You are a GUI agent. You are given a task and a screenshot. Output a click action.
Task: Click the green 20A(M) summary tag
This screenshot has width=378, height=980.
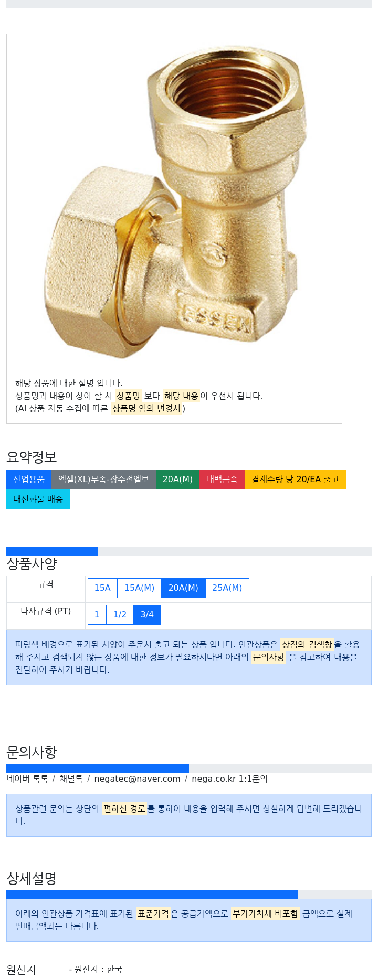coord(177,480)
